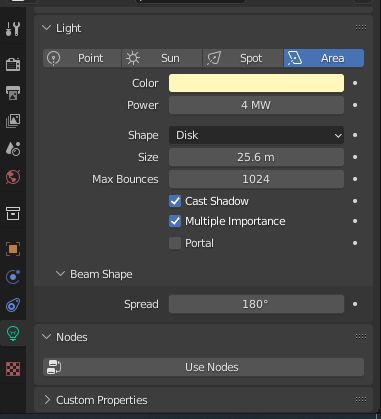Open the Light data properties tab
This screenshot has height=419, width=381.
point(13,333)
